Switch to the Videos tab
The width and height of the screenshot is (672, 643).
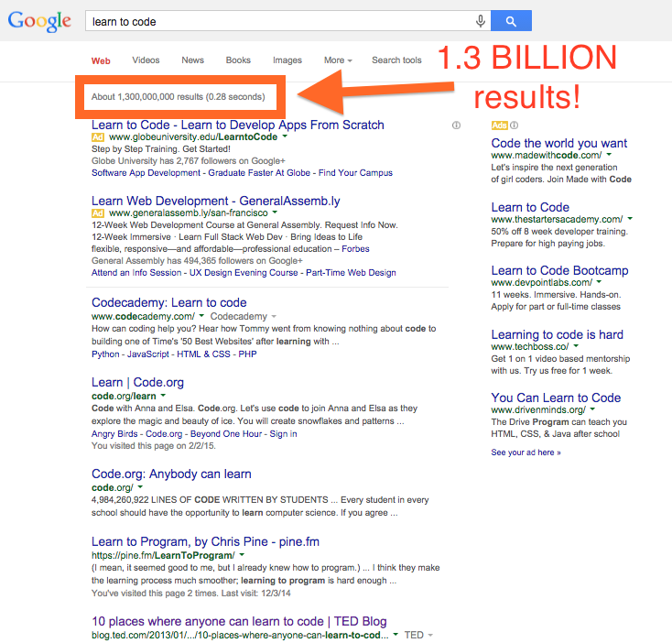[146, 60]
